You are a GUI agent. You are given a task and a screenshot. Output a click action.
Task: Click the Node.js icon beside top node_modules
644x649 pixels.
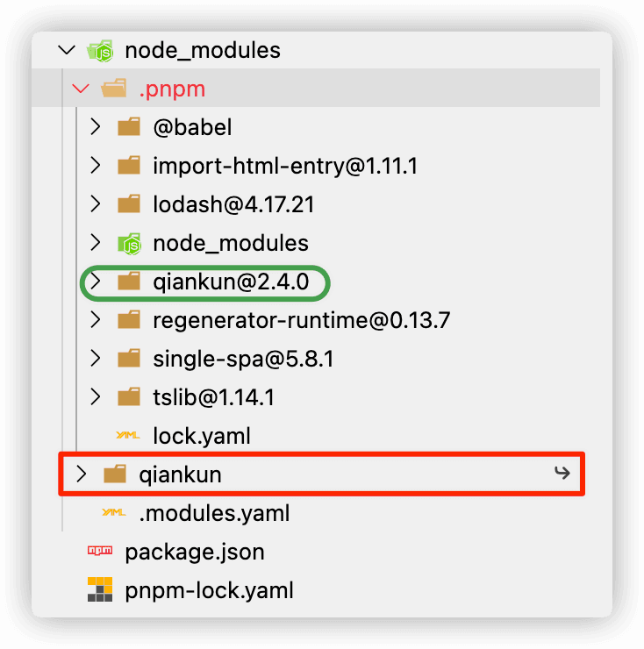[x=101, y=51]
